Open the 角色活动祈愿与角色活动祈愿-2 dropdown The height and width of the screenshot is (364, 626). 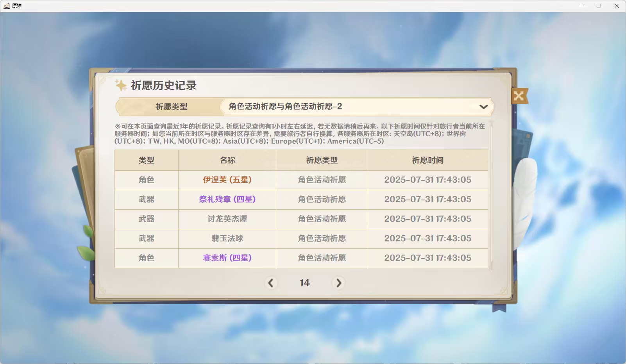click(x=352, y=107)
